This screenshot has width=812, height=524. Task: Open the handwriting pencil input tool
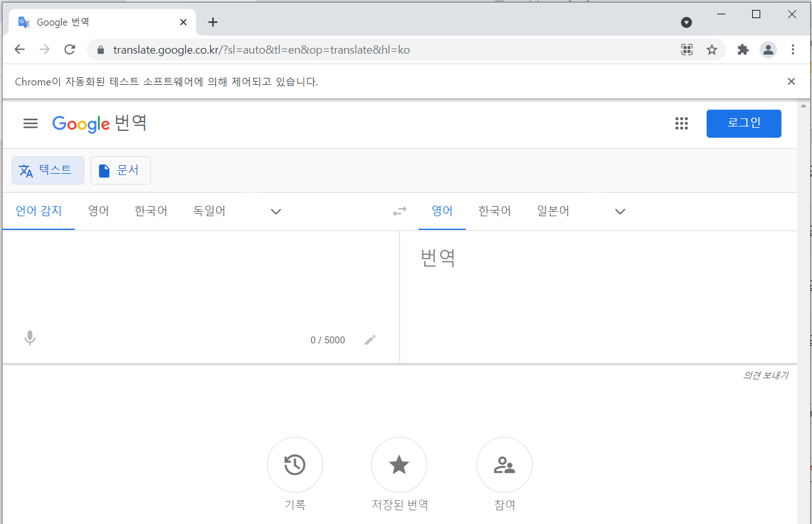coord(370,340)
